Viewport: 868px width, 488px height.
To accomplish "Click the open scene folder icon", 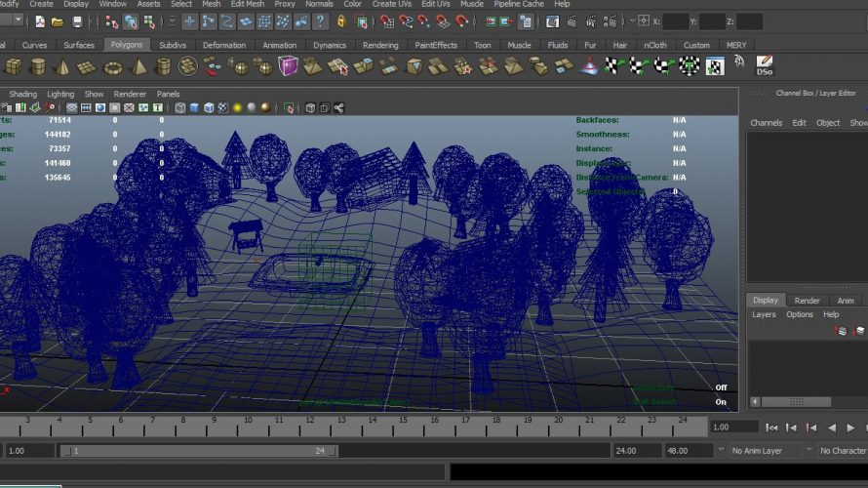I will (x=58, y=20).
